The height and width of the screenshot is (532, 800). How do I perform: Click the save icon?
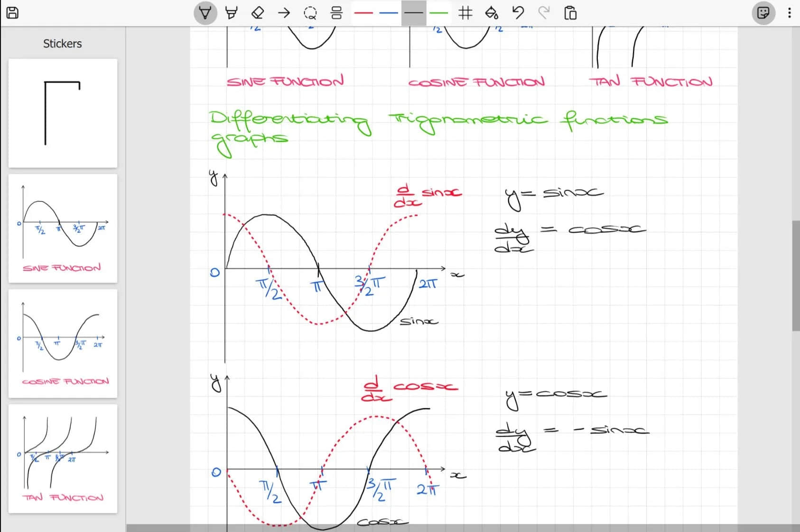(x=12, y=13)
